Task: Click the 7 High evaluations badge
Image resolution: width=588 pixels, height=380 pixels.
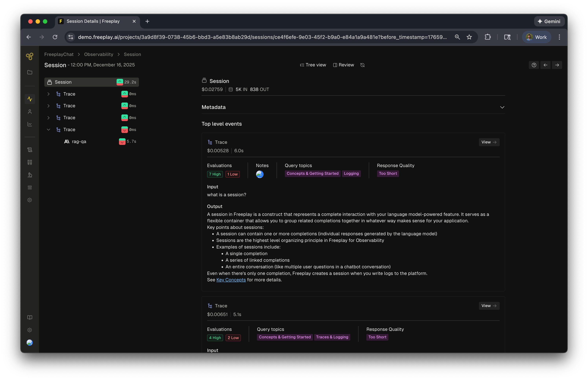Action: coord(215,174)
